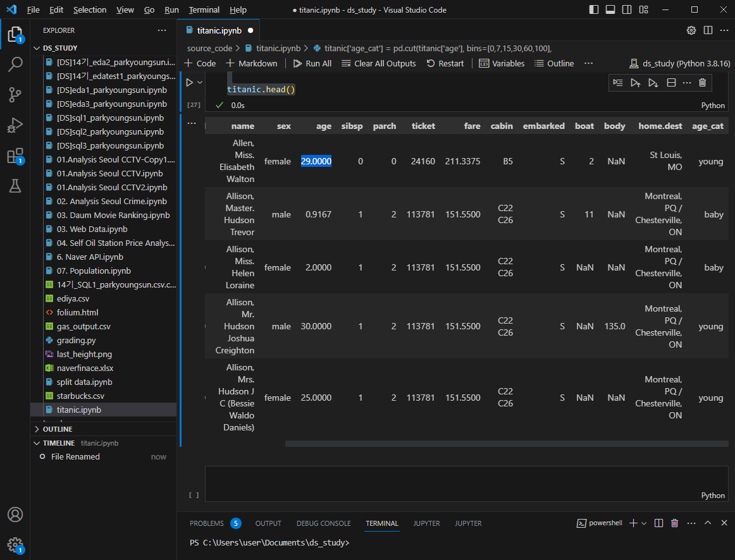Open the Selection menu

tap(90, 9)
